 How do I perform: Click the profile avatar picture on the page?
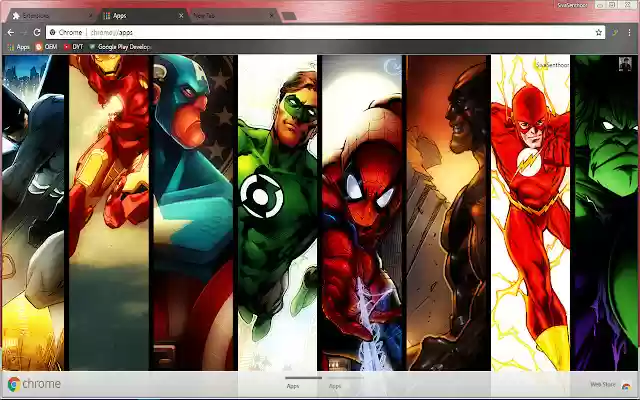(625, 64)
